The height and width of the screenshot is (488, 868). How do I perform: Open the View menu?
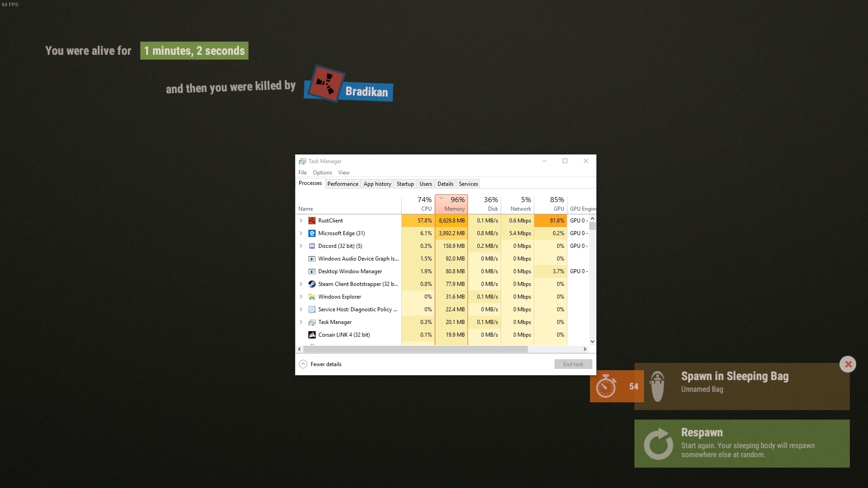(x=344, y=173)
